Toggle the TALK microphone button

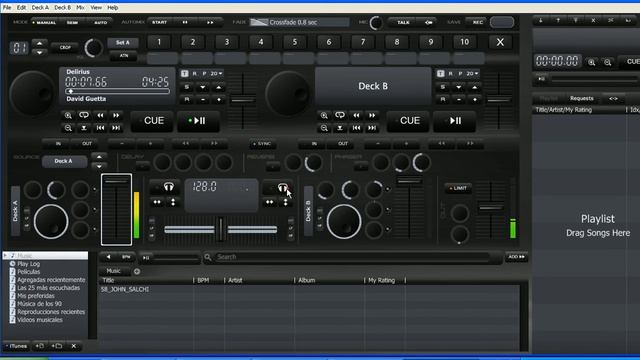pyautogui.click(x=403, y=22)
